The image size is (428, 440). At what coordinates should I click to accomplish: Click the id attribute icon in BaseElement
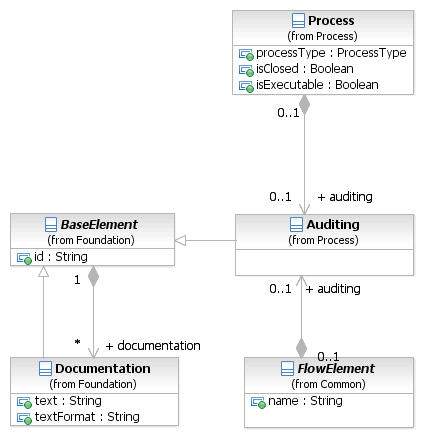[x=24, y=259]
